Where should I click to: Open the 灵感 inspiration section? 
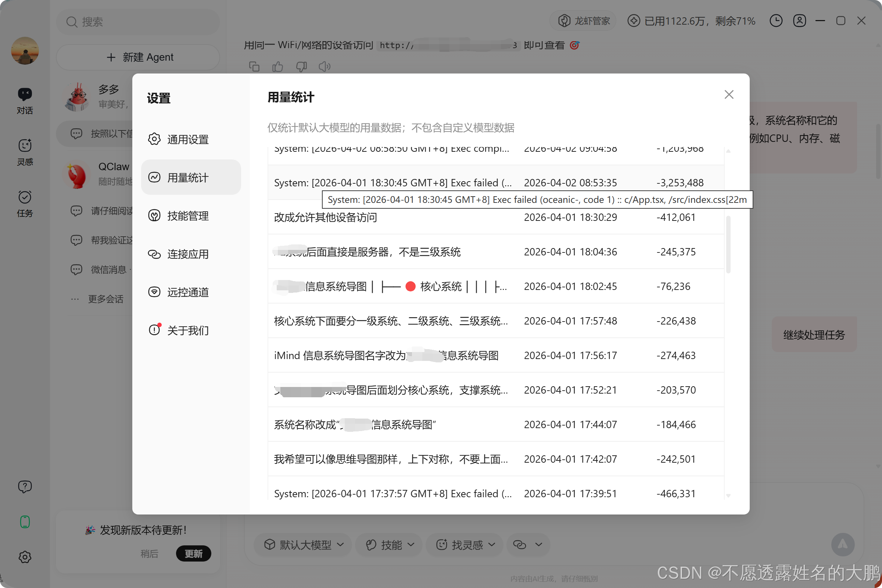[25, 152]
